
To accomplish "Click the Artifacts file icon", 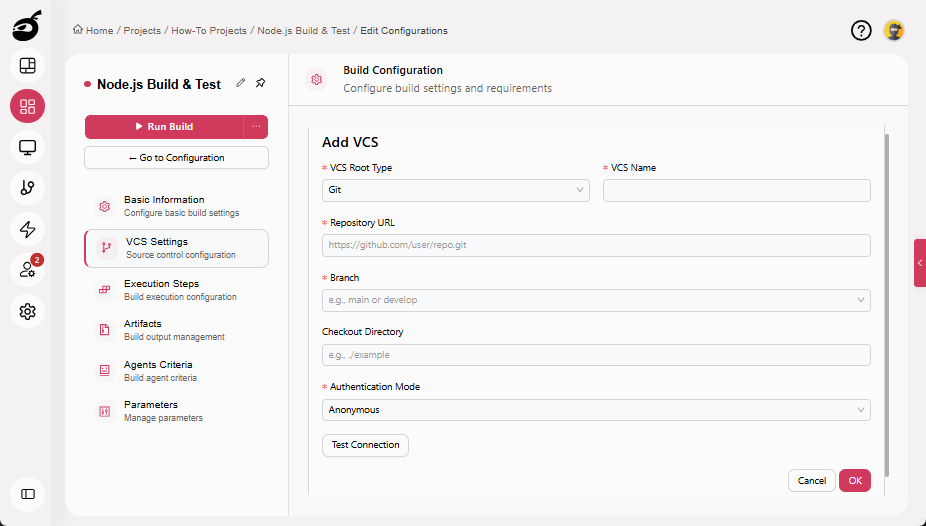I will click(x=105, y=330).
